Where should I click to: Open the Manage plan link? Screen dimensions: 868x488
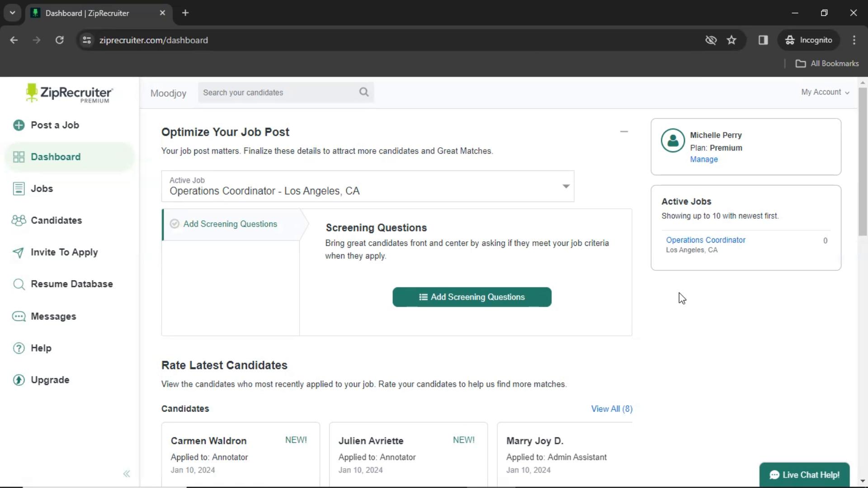tap(703, 159)
